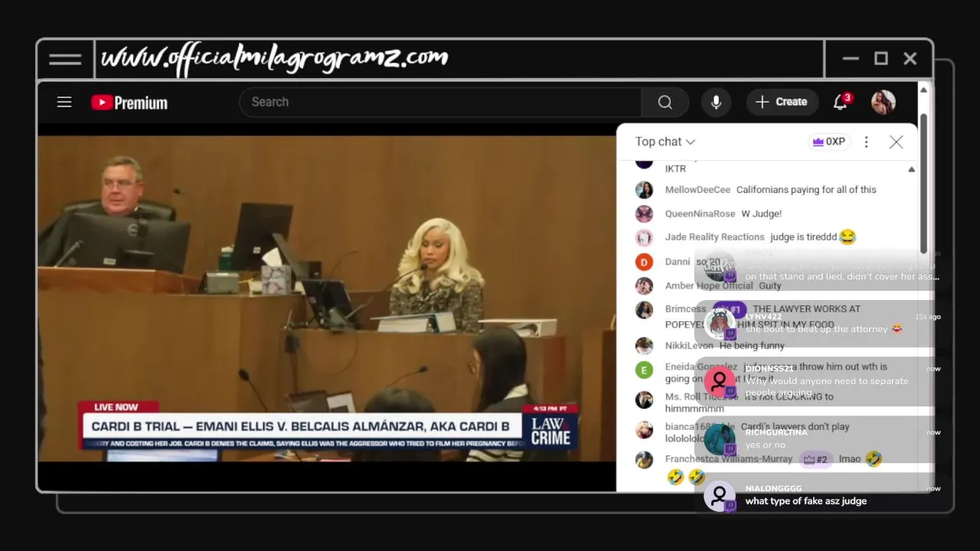Click the #1 crown badge by Brimcess
The height and width of the screenshot is (551, 980).
tap(729, 309)
